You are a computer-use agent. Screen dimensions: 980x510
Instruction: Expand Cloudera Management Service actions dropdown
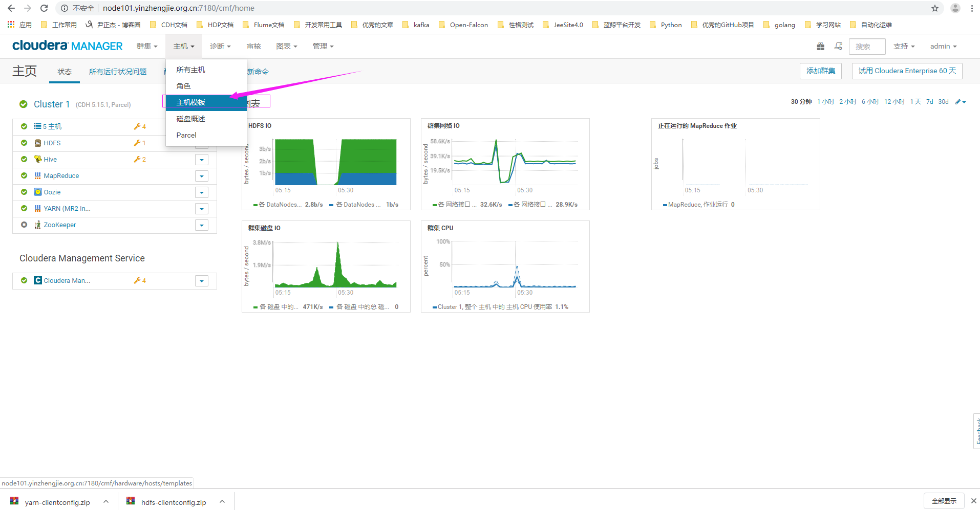[202, 281]
